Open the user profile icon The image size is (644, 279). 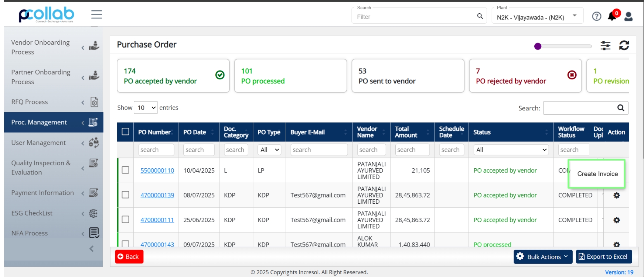[628, 16]
